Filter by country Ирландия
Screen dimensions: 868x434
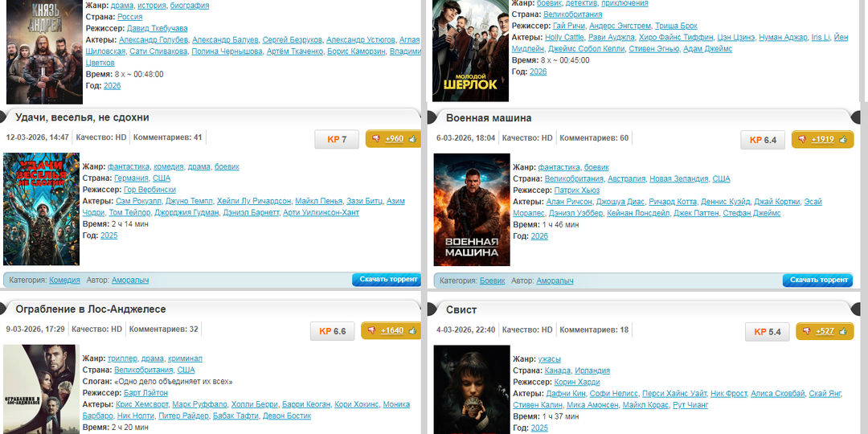pos(592,371)
